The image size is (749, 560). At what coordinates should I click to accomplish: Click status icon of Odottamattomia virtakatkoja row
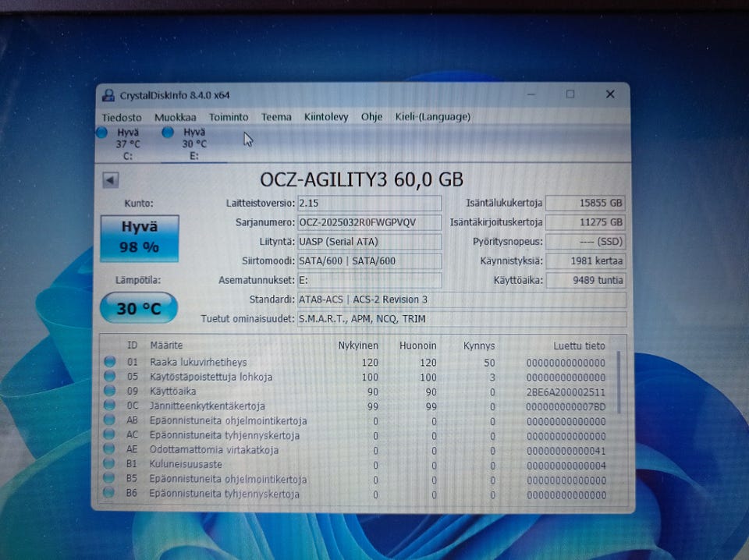tap(109, 448)
